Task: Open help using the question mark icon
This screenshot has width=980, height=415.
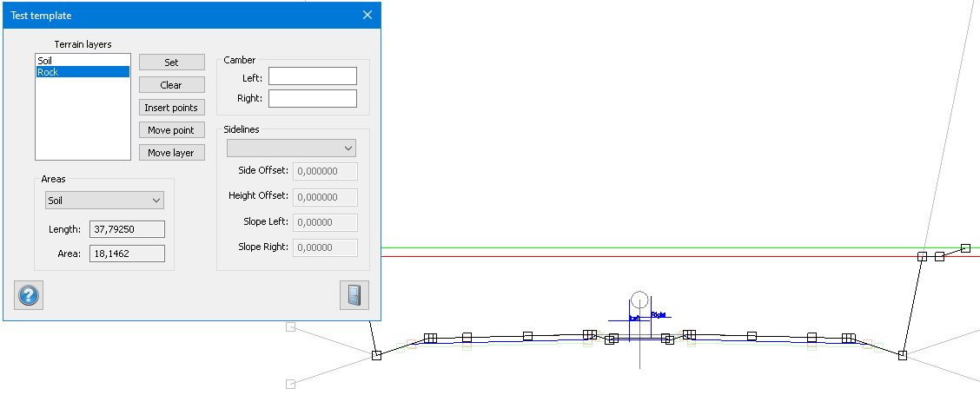Action: [x=29, y=295]
